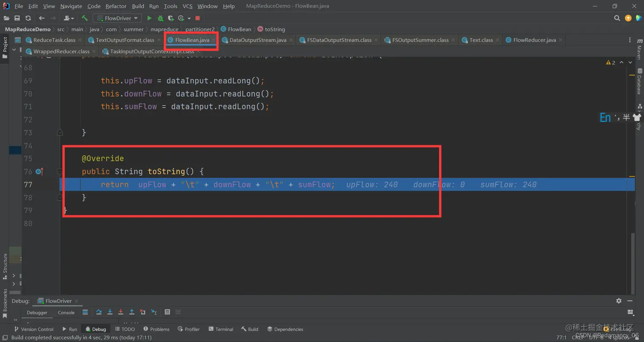The width and height of the screenshot is (644, 342).
Task: Open the Navigate menu
Action: (71, 6)
